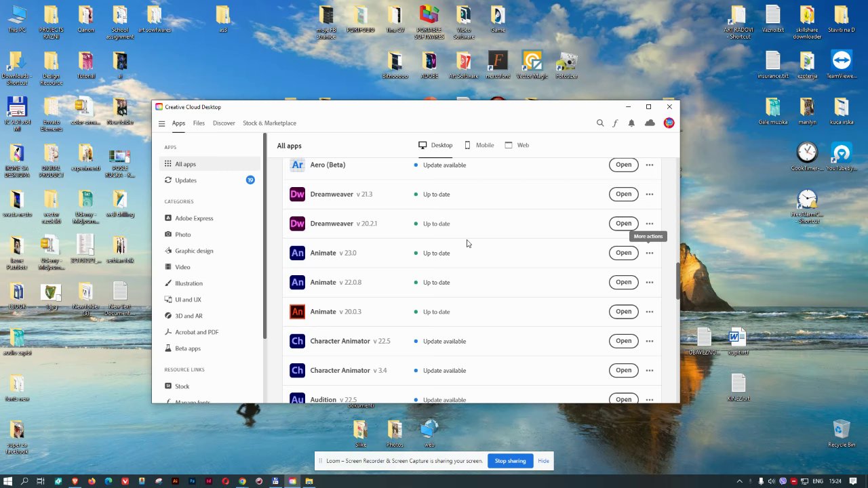Open the hamburger menu in Creative Cloud
The image size is (868, 488).
point(161,123)
